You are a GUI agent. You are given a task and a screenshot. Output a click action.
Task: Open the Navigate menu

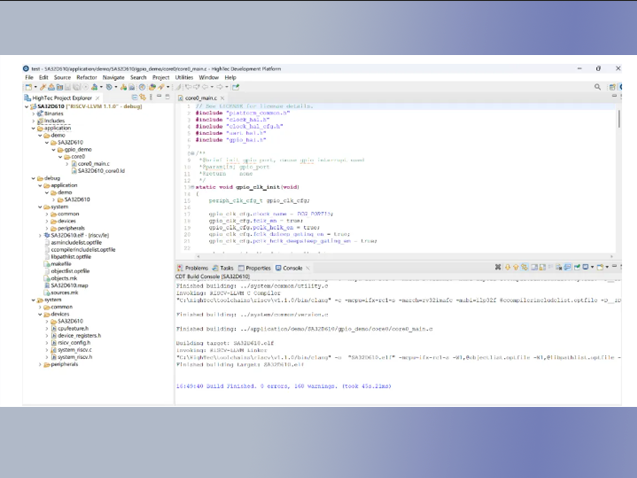click(113, 78)
